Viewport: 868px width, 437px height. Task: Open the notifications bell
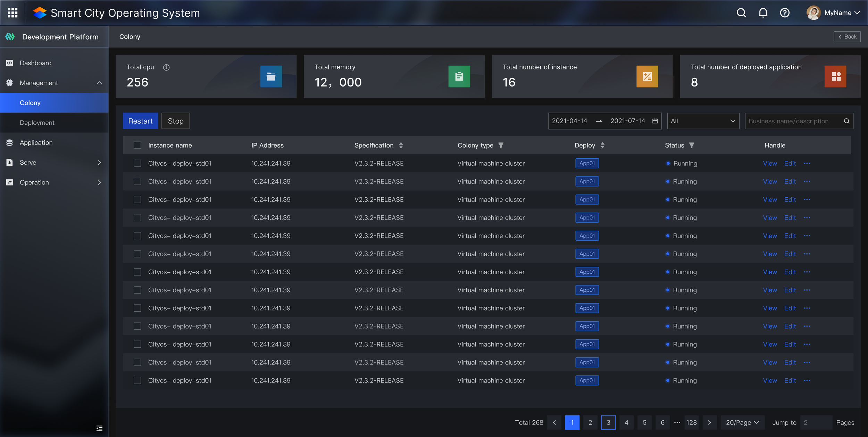[763, 13]
